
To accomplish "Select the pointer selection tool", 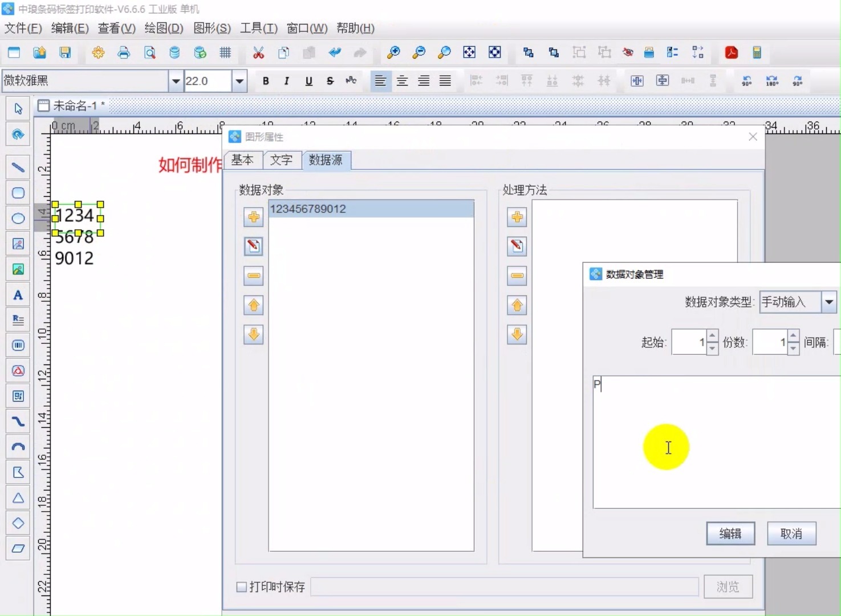I will [18, 108].
